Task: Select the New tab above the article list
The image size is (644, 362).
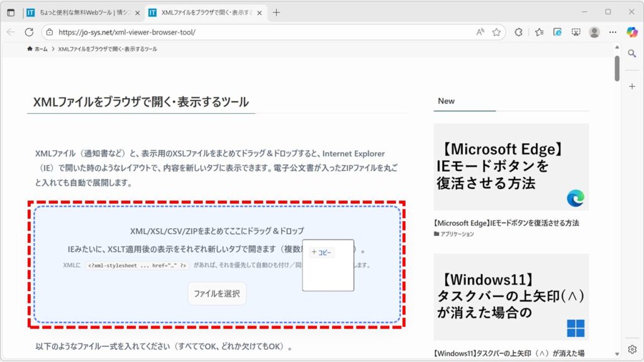Action: (x=448, y=101)
